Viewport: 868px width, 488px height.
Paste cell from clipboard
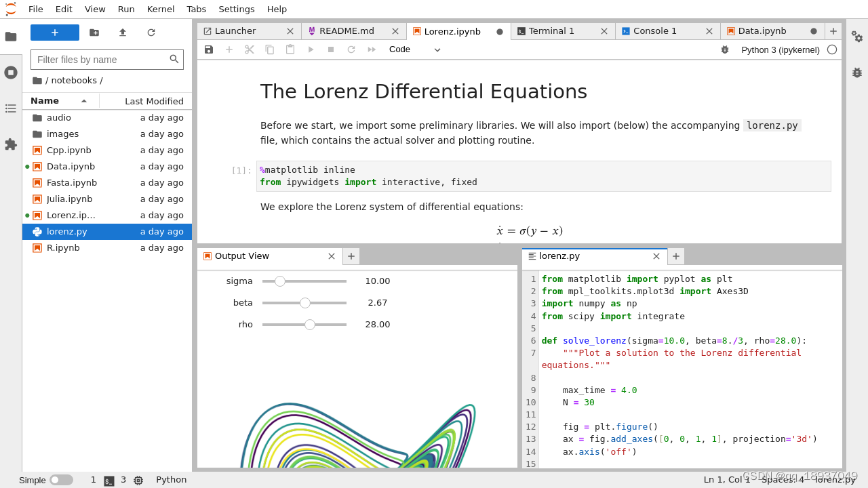click(290, 49)
